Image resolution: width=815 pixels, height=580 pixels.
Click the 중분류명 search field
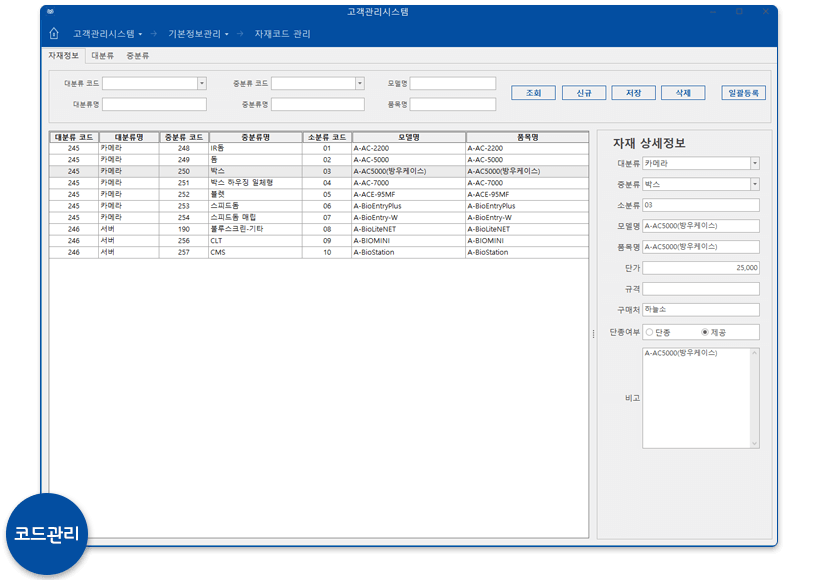tap(318, 104)
